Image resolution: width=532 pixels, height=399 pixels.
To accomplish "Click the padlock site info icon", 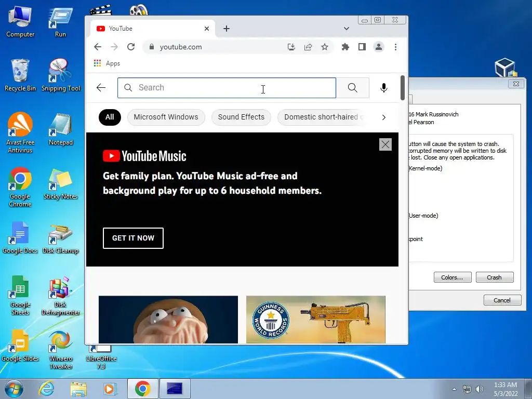I will [x=152, y=47].
